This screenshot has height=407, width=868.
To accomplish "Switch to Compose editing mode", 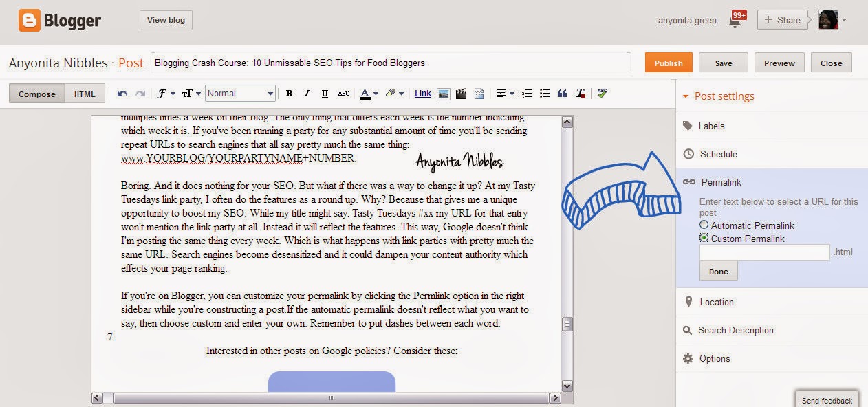I will (37, 94).
